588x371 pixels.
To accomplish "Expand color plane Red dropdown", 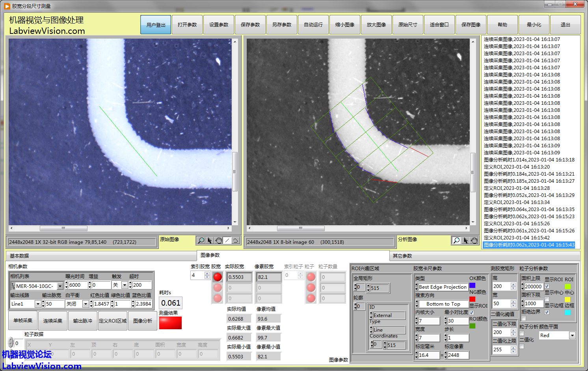I will (572, 336).
